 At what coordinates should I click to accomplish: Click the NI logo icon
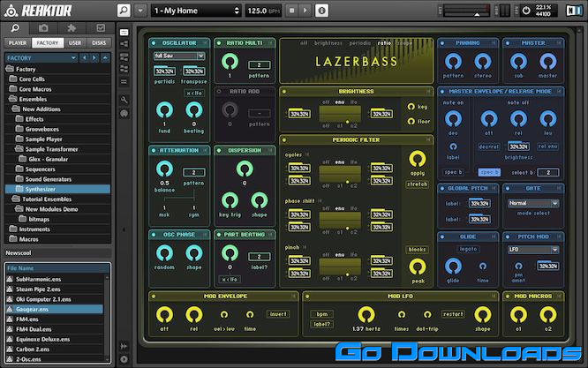point(574,11)
